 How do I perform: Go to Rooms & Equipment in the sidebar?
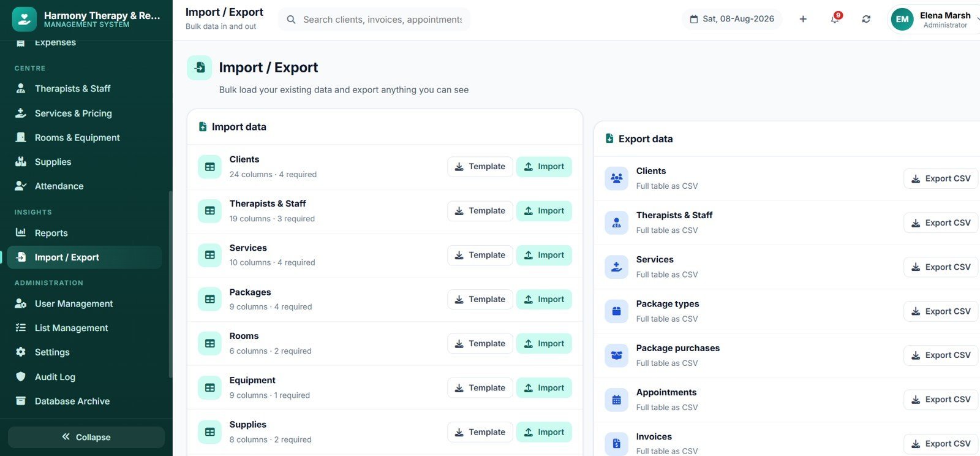85,138
